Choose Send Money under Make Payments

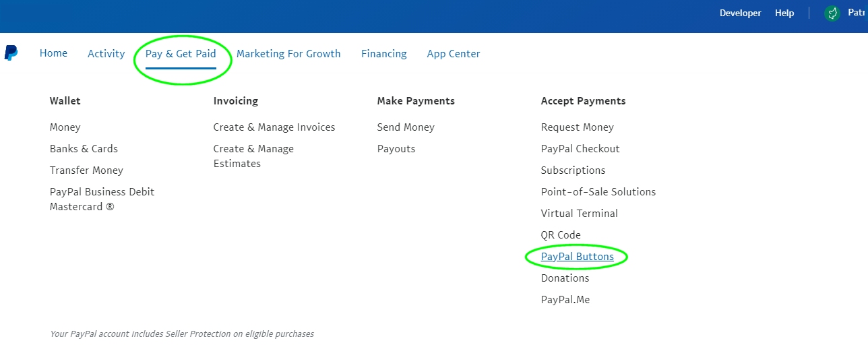(x=406, y=127)
